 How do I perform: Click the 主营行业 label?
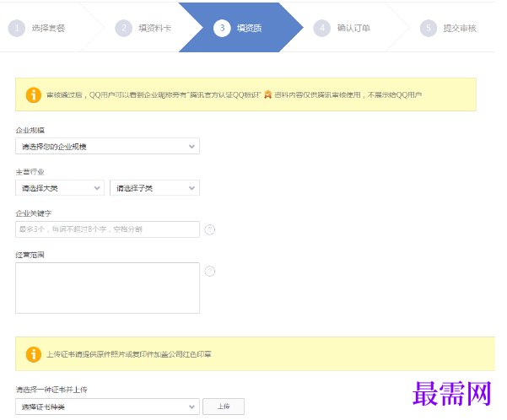[x=30, y=172]
